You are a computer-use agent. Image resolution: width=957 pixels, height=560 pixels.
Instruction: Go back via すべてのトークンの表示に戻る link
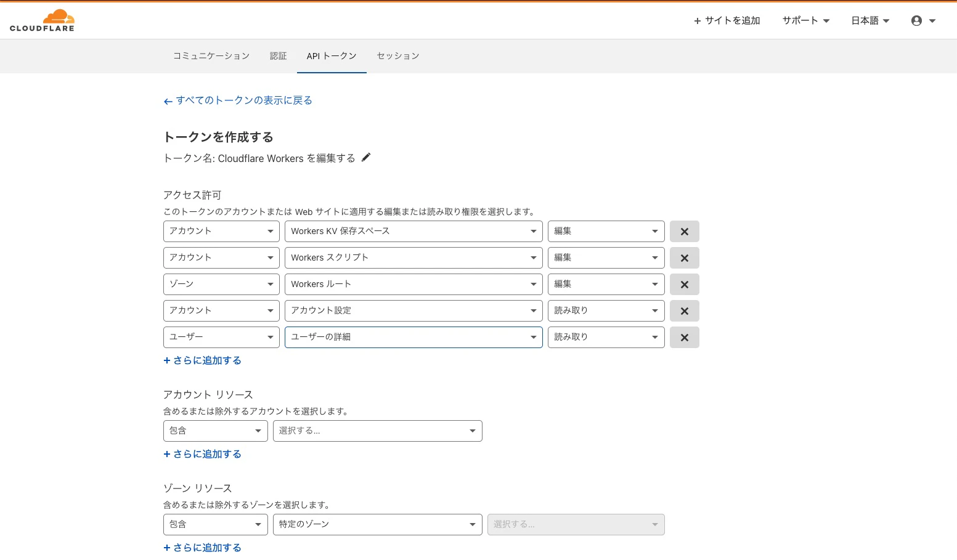[244, 100]
